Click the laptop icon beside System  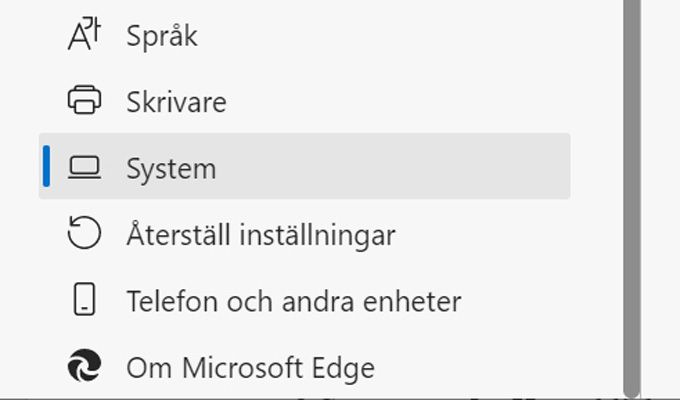[84, 167]
